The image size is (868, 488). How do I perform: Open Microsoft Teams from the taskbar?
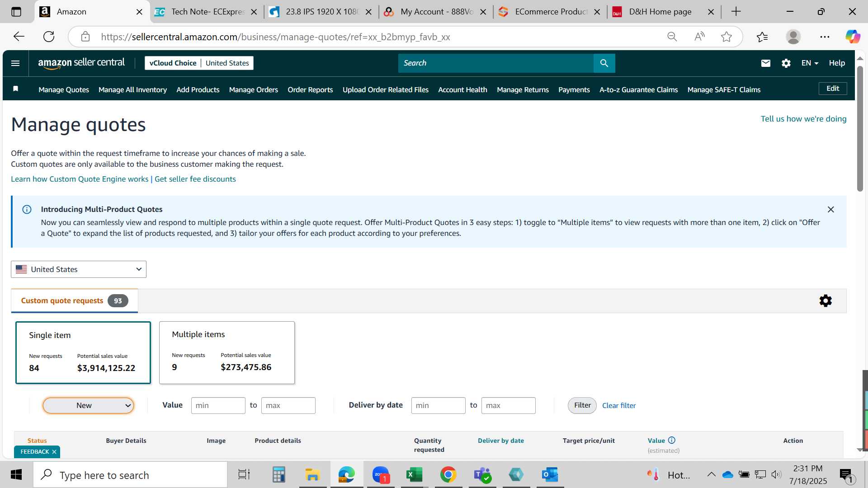click(x=482, y=475)
